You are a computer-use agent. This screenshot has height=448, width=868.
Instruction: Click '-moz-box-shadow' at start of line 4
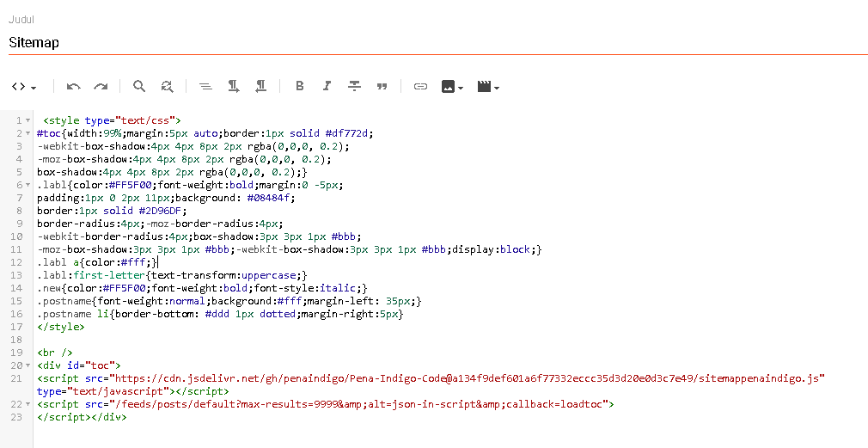[x=83, y=159]
